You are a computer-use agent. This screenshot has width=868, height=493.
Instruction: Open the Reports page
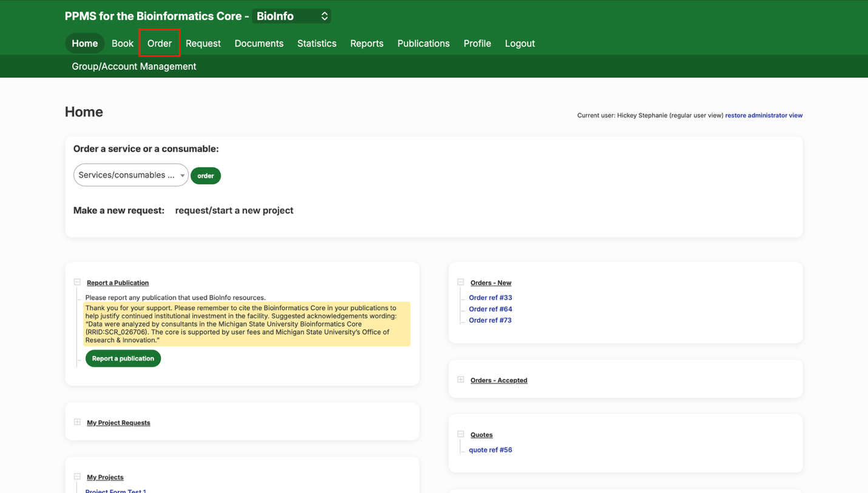pyautogui.click(x=367, y=44)
